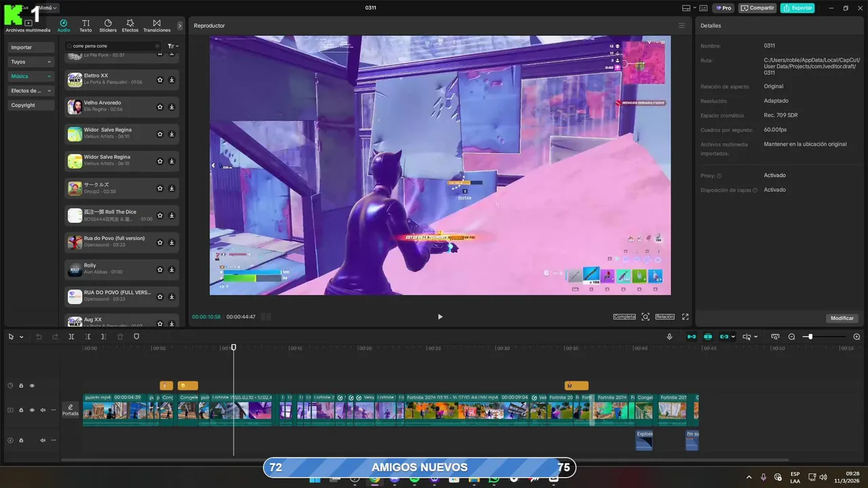
Task: Toggle clip linking
Action: [724, 336]
